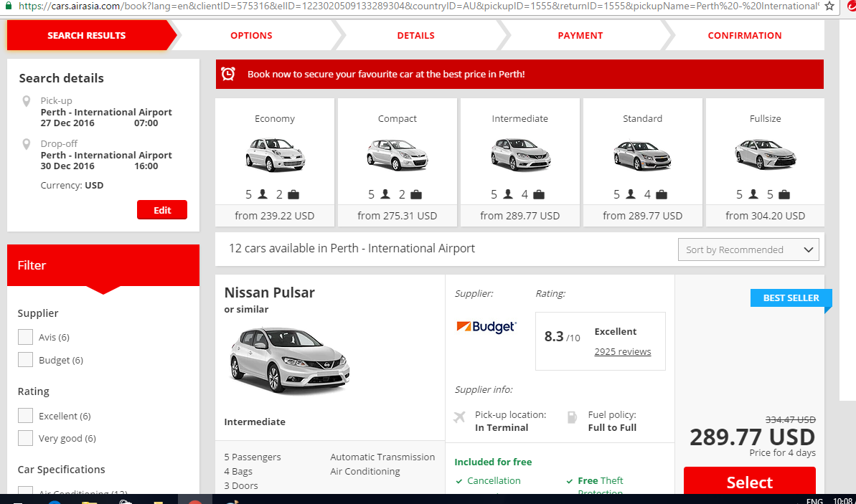Bookmark this page with the star icon

(x=829, y=6)
